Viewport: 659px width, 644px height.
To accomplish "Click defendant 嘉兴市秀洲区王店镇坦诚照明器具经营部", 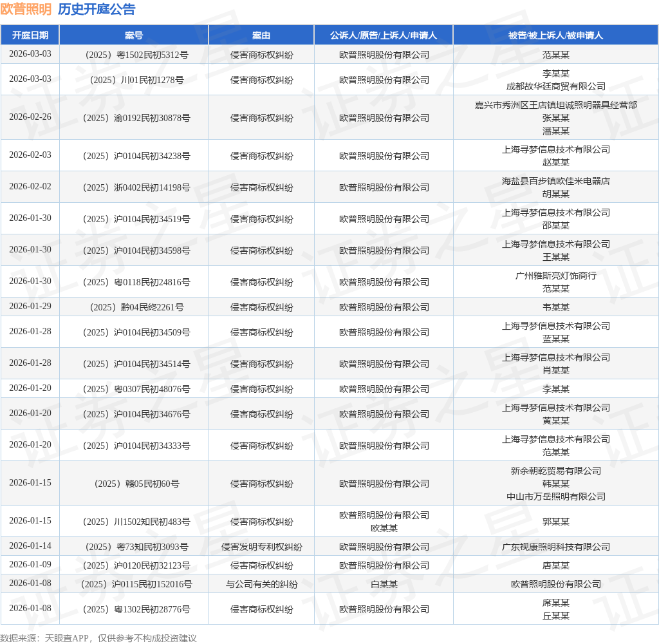I will click(x=555, y=105).
